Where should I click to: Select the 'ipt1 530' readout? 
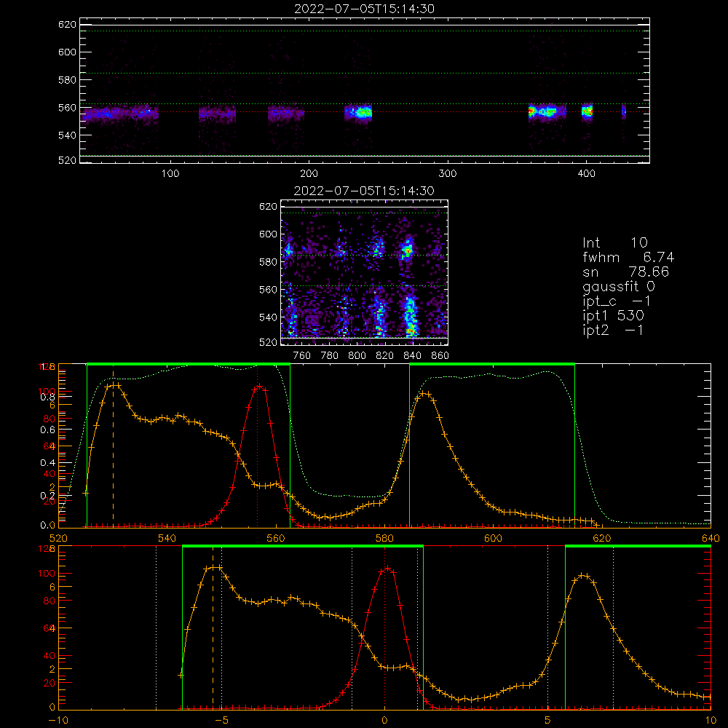point(613,316)
